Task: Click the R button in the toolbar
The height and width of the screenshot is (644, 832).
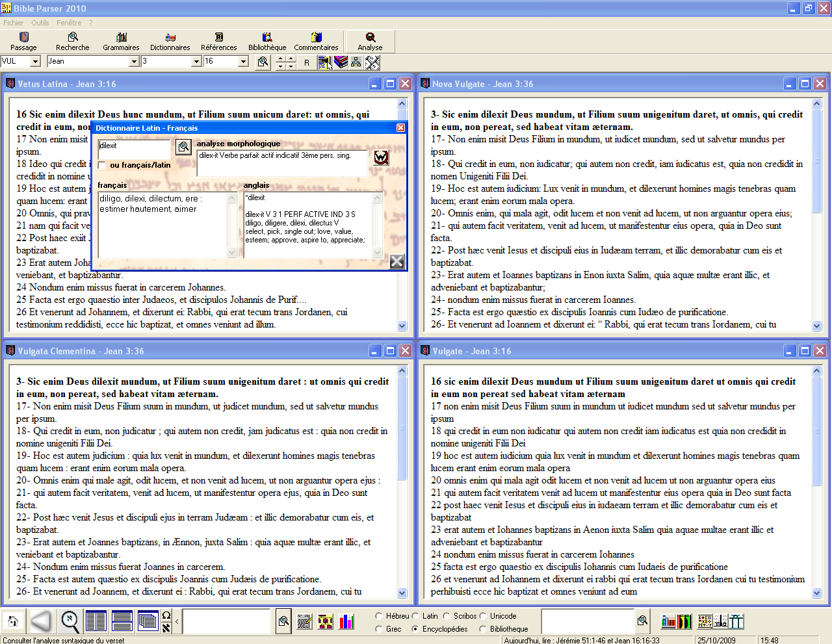Action: coord(307,62)
